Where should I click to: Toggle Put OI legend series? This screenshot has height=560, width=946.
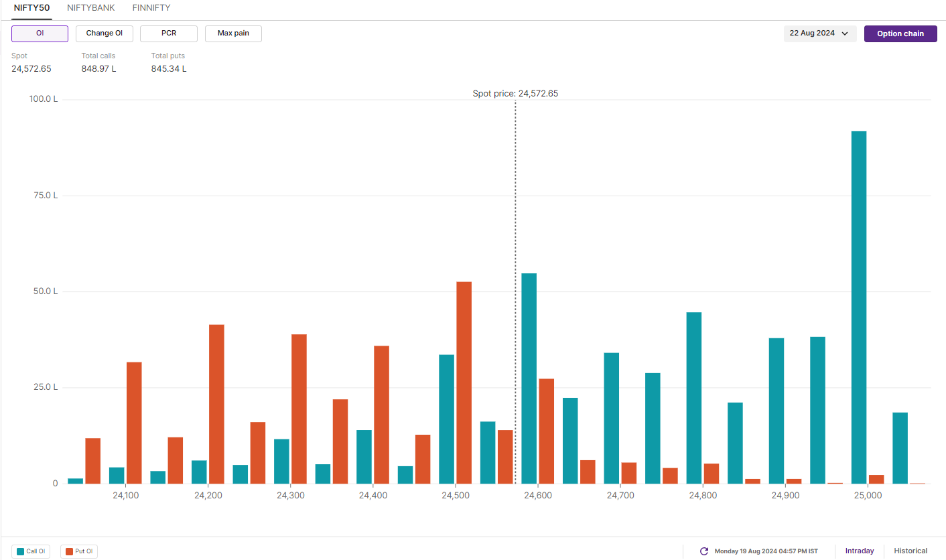(79, 551)
